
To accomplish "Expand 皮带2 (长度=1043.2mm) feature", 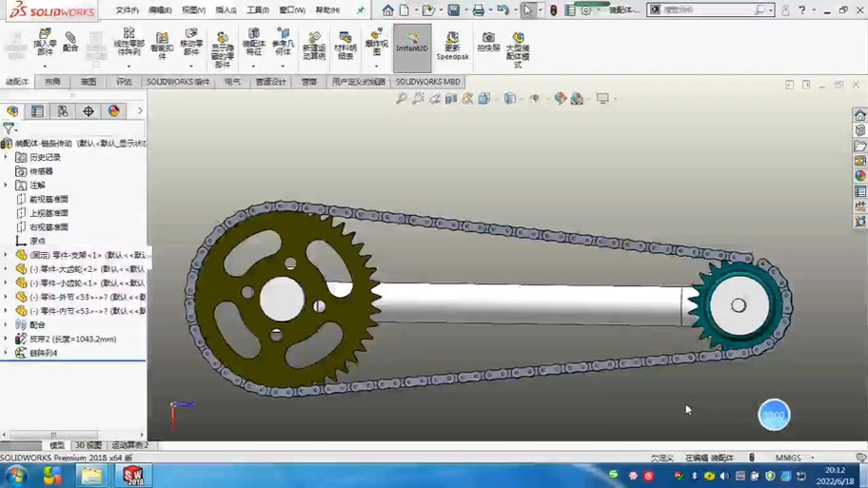I will point(6,339).
